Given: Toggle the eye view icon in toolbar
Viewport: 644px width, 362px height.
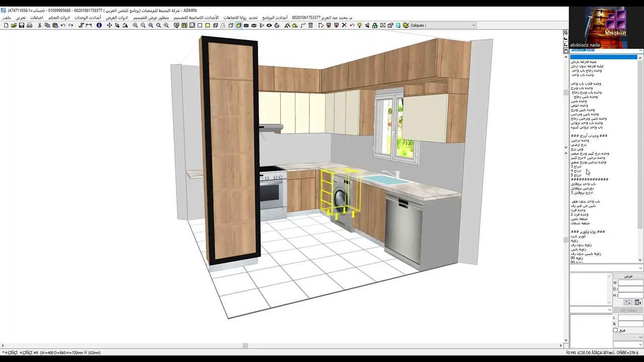Looking at the screenshot, I should pos(269,25).
